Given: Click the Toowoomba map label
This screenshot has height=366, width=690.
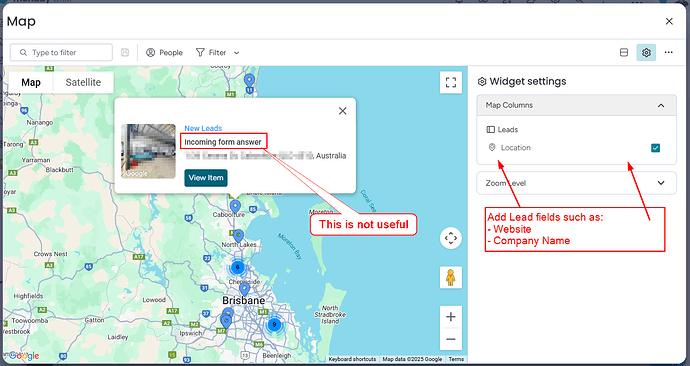Looking at the screenshot, I should [29, 321].
